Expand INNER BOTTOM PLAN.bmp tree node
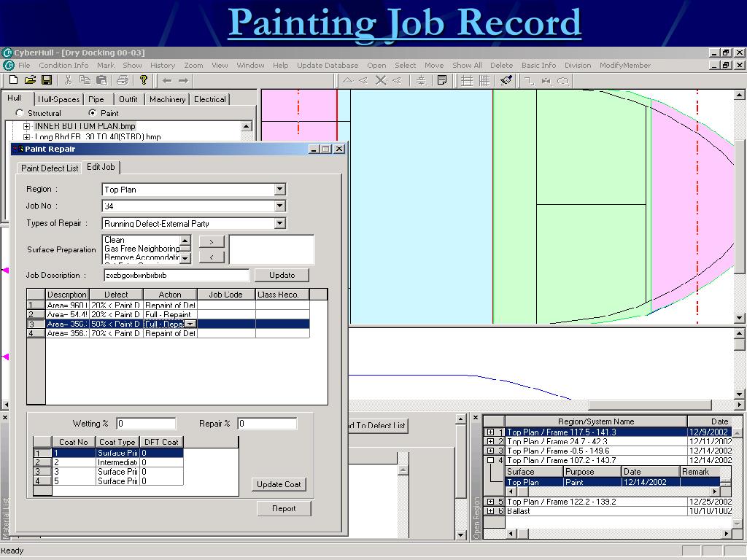 27,126
